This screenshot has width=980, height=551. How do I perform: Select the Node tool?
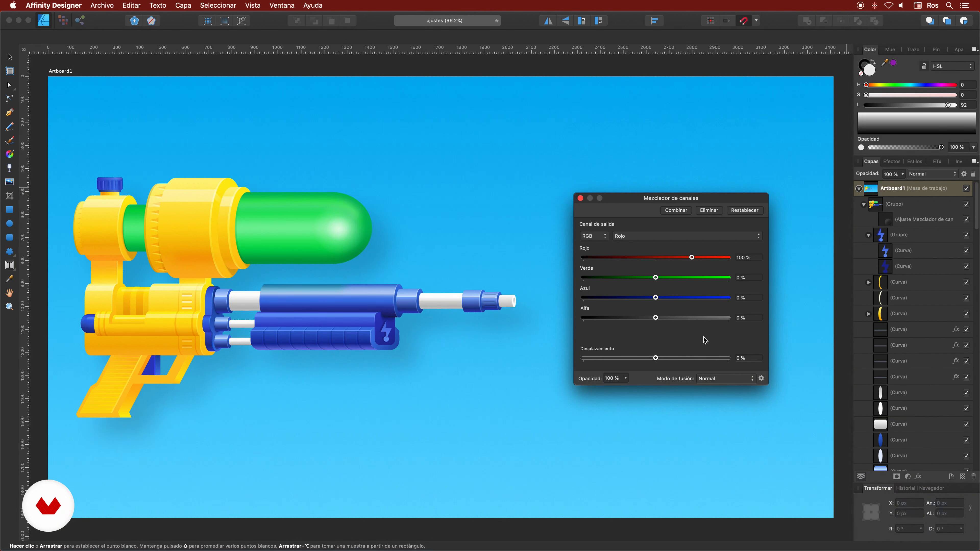click(10, 85)
